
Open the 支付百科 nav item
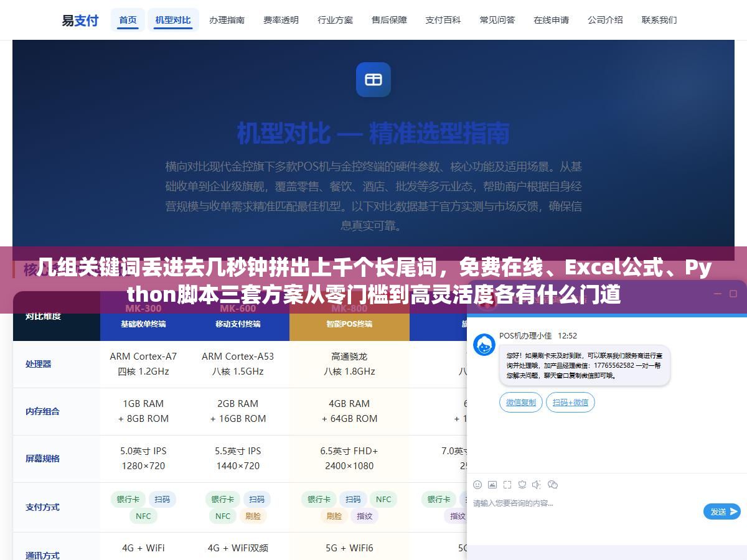pos(443,20)
